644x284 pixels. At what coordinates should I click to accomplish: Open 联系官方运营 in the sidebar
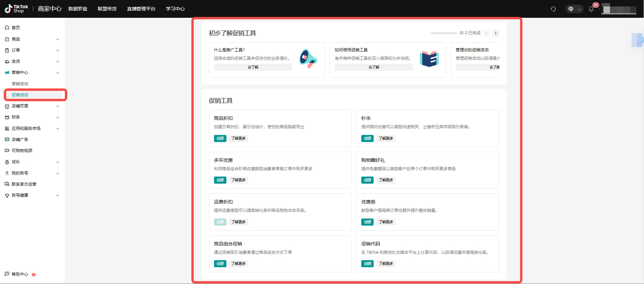point(24,184)
